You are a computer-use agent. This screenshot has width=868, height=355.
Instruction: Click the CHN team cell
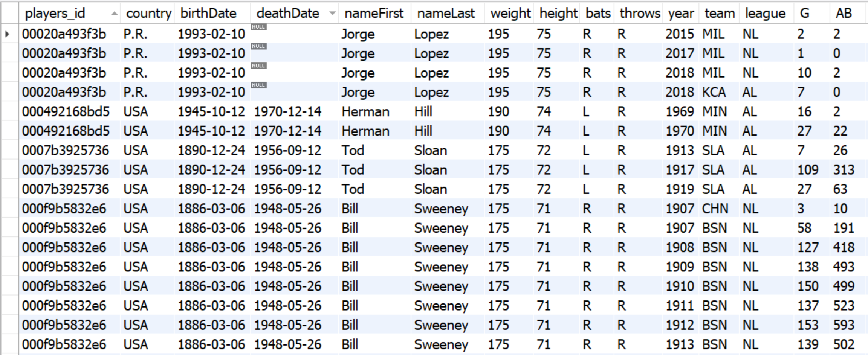pyautogui.click(x=715, y=209)
